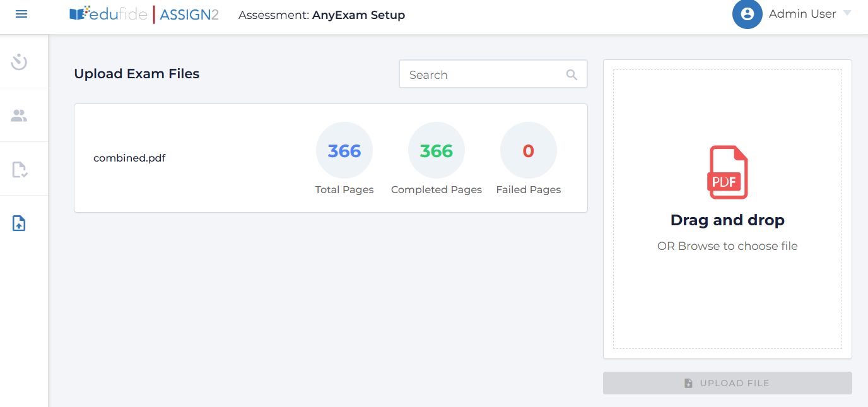Click the Browse to choose file link
This screenshot has height=407, width=868.
click(727, 246)
